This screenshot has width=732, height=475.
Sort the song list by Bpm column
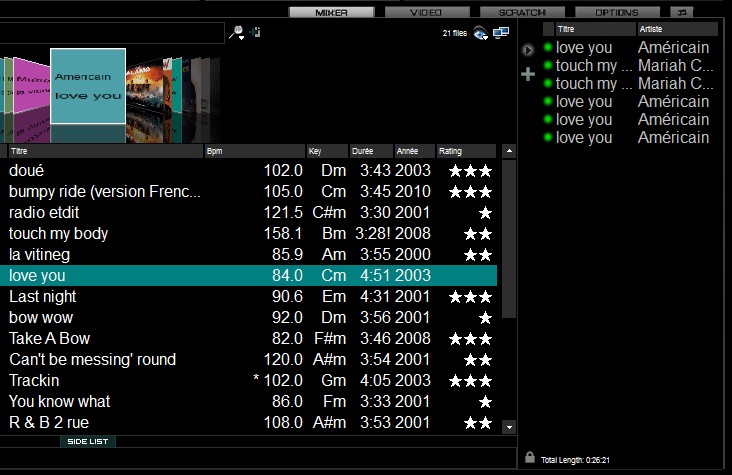point(254,151)
